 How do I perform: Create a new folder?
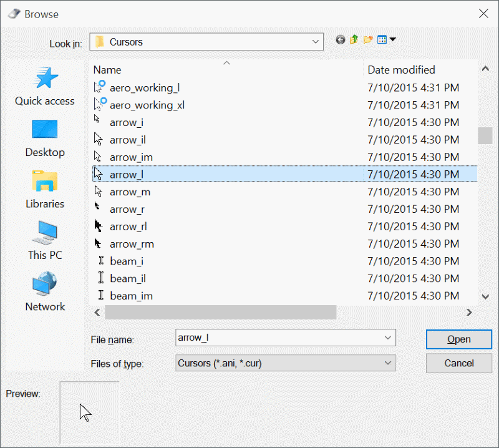(x=367, y=39)
